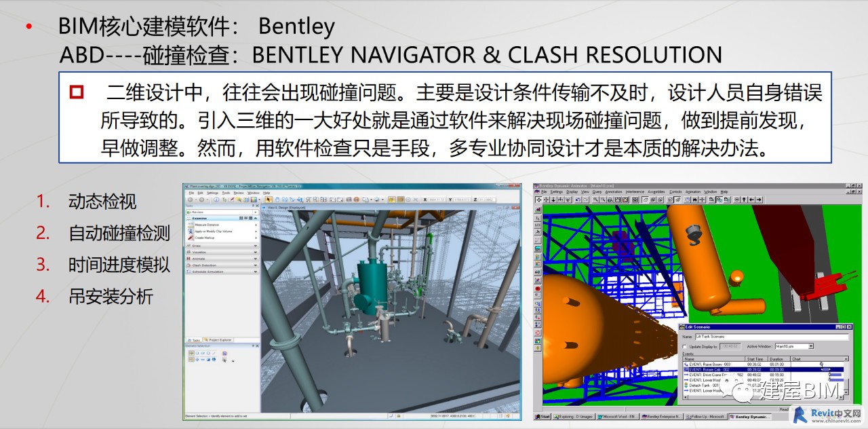Viewport: 868px width, 429px height.
Task: Open Query menu in Dynamic Animator
Action: [x=597, y=191]
